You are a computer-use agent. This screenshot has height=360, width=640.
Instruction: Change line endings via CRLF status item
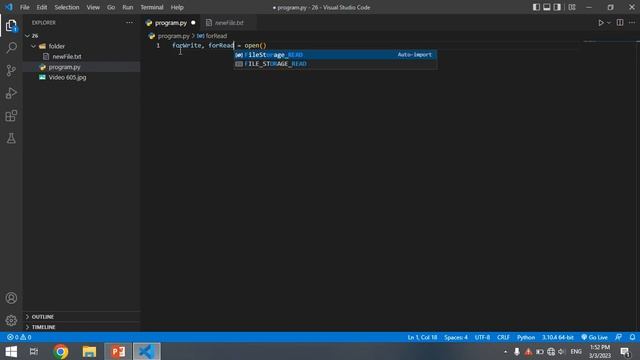click(503, 337)
